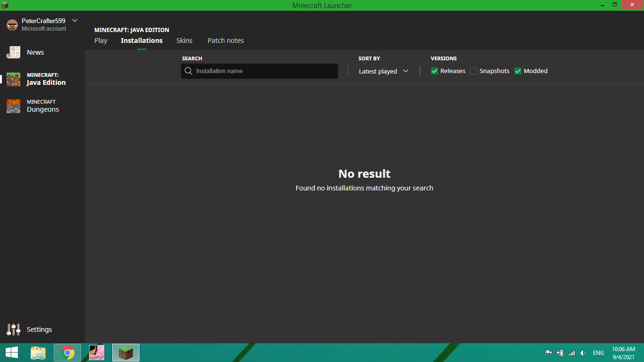Open the Patch notes tab
This screenshot has width=644, height=362.
click(x=226, y=41)
